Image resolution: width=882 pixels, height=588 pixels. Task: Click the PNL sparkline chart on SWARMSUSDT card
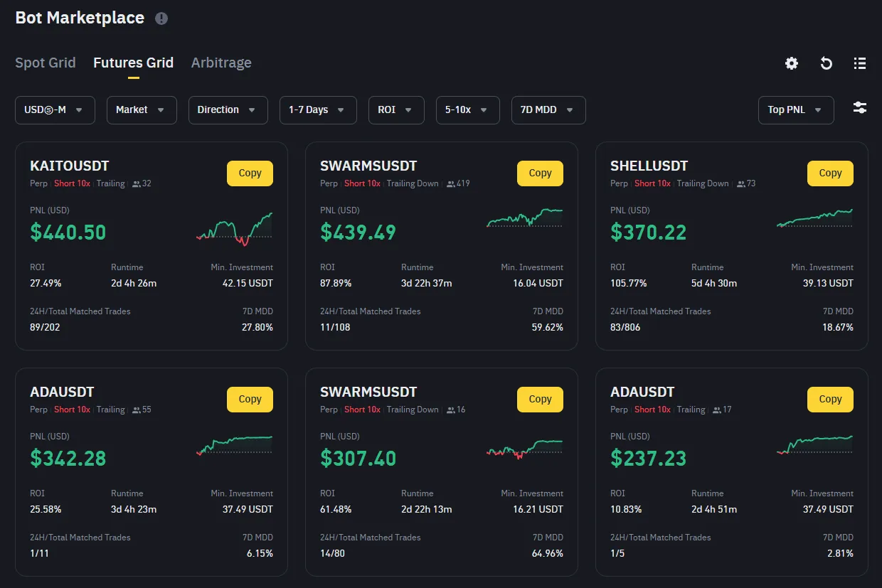524,218
